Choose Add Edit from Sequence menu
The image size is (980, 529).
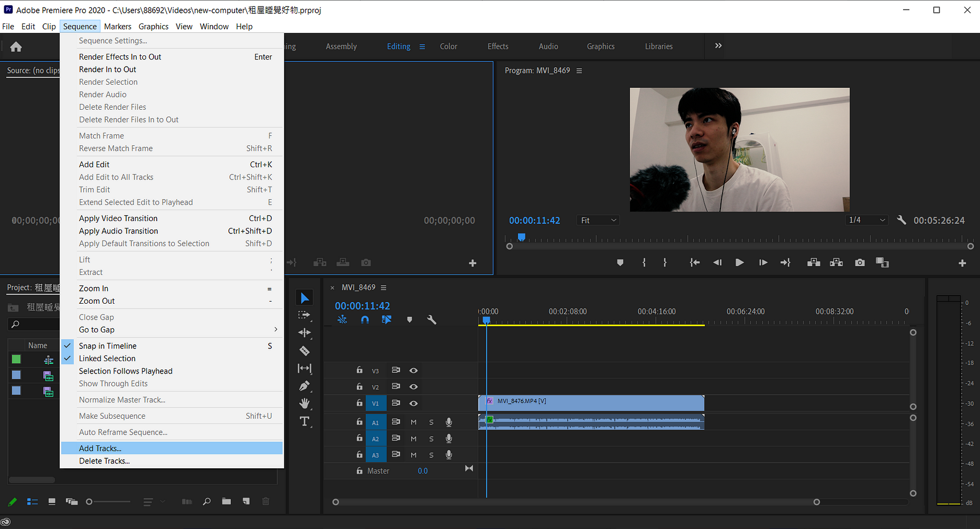click(x=172, y=165)
